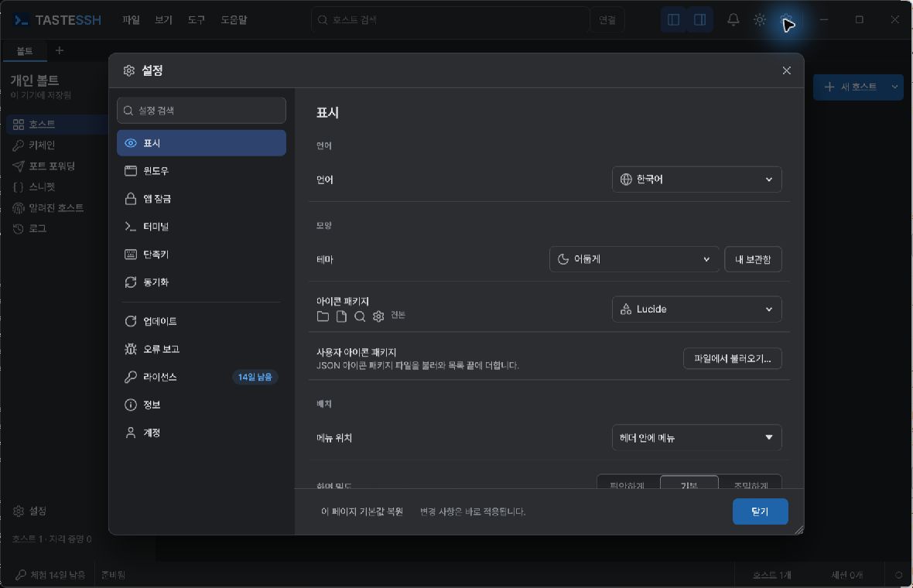Screen dimensions: 913x588
Task: Open the 도움말 menu
Action: coord(234,20)
